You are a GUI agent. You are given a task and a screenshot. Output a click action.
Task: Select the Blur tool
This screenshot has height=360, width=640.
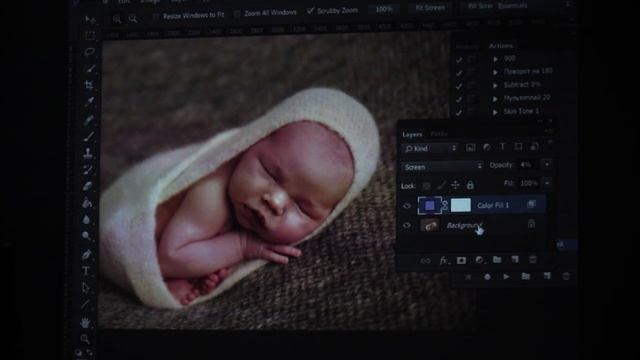tap(87, 220)
